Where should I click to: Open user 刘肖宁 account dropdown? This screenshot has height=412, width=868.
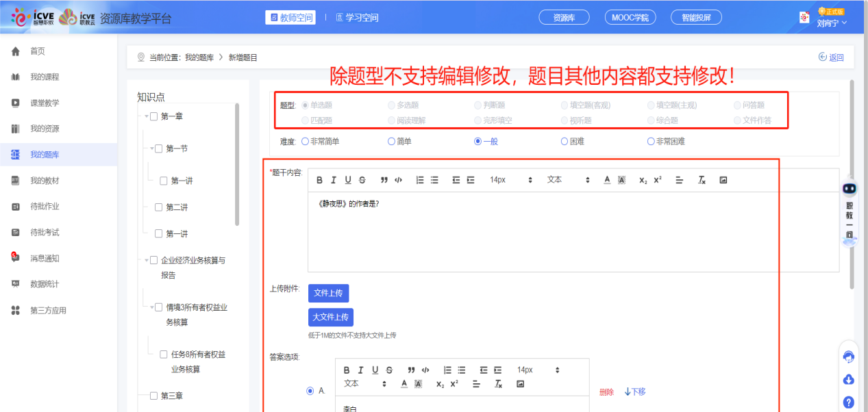click(x=831, y=23)
